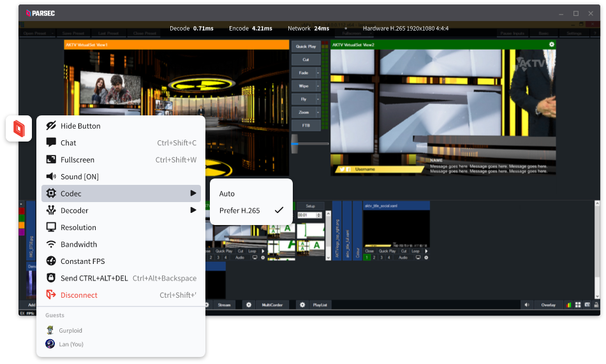The height and width of the screenshot is (364, 606).
Task: Click the Zoom transition button
Action: coord(304,112)
